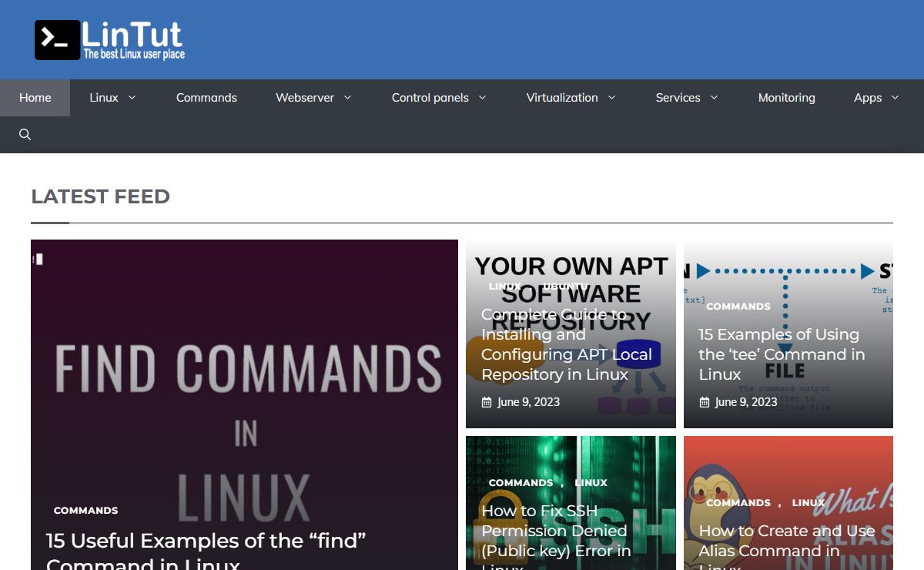Open the Webserver menu item
924x570 pixels.
(x=305, y=98)
